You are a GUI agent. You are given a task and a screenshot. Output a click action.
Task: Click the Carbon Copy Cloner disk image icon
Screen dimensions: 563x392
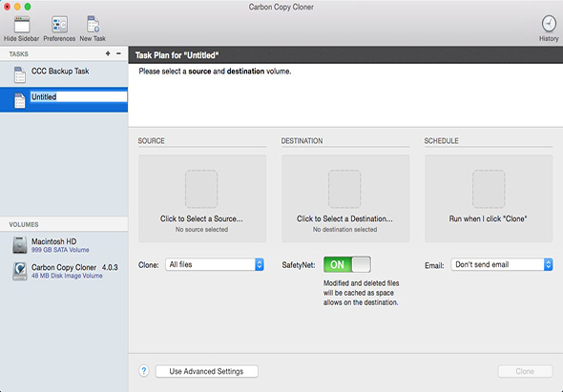tap(20, 271)
